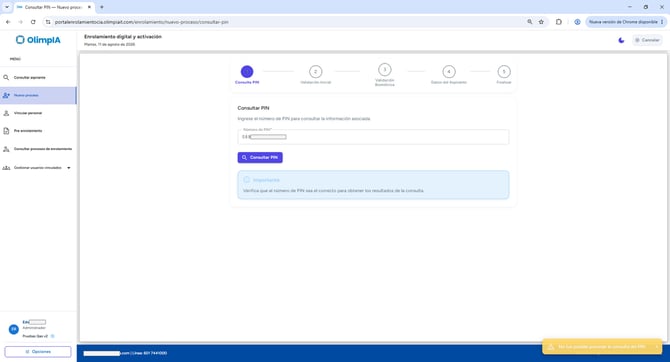Viewport: 670px width, 362px height.
Task: Select the Nuevo proceso sidebar item
Action: point(38,95)
